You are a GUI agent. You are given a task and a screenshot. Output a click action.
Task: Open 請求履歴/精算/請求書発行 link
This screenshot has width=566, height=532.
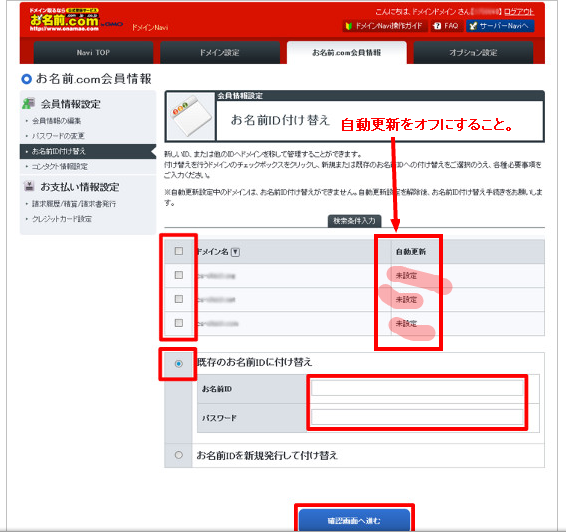pyautogui.click(x=74, y=204)
